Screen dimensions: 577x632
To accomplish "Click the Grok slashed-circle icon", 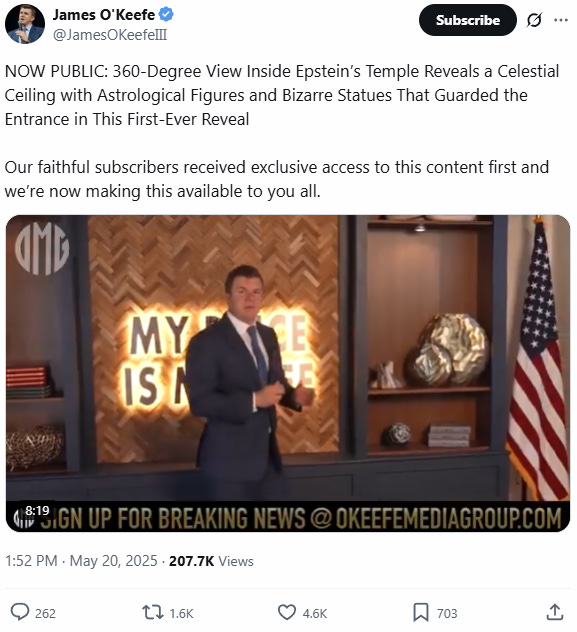I will point(534,20).
